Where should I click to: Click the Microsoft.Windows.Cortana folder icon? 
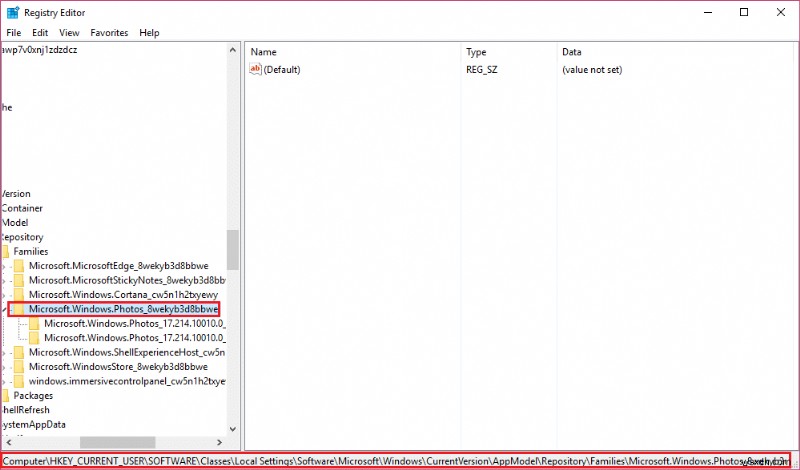[19, 294]
